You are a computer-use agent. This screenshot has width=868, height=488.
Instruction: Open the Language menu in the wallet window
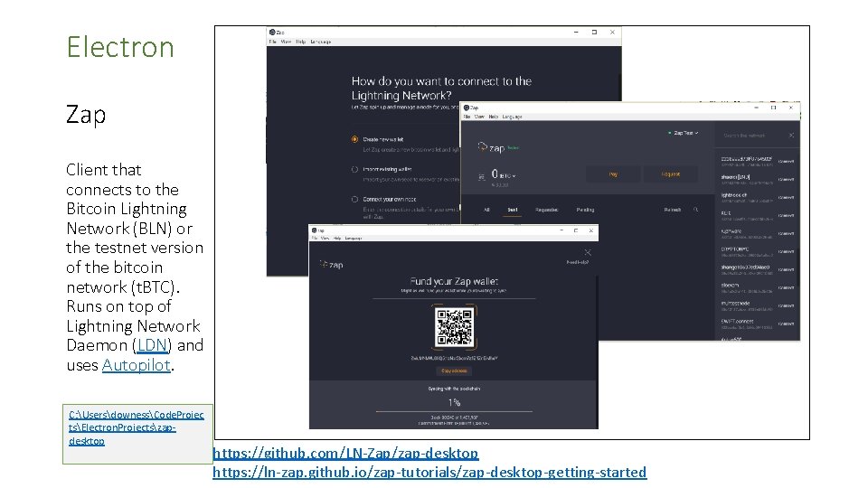coord(512,117)
